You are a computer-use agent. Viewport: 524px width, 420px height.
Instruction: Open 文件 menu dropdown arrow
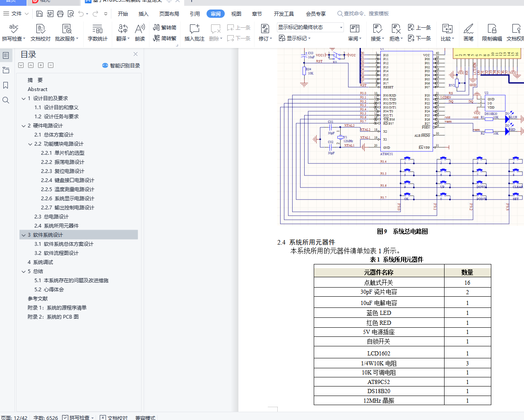(x=27, y=14)
